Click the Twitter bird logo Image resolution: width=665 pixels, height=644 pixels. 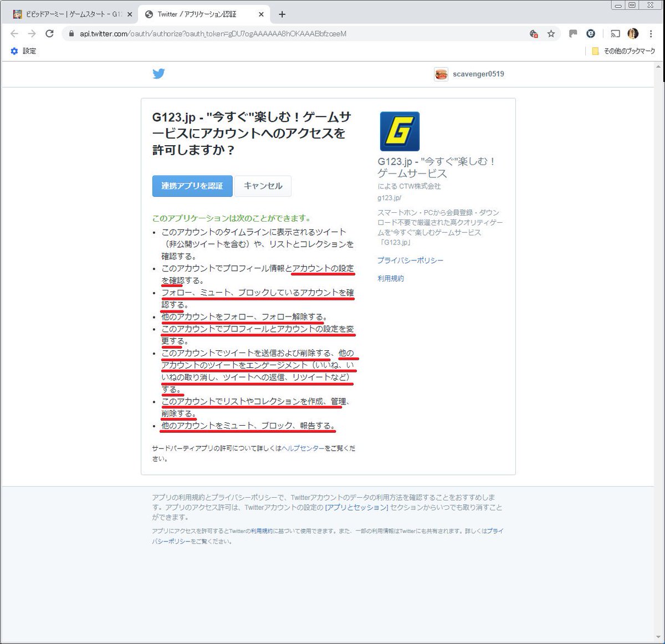(158, 74)
